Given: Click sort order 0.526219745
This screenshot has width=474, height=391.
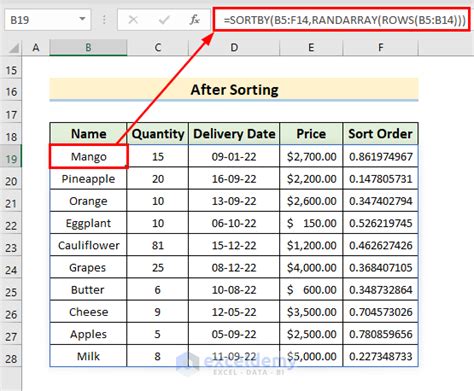Looking at the screenshot, I should 380,223.
